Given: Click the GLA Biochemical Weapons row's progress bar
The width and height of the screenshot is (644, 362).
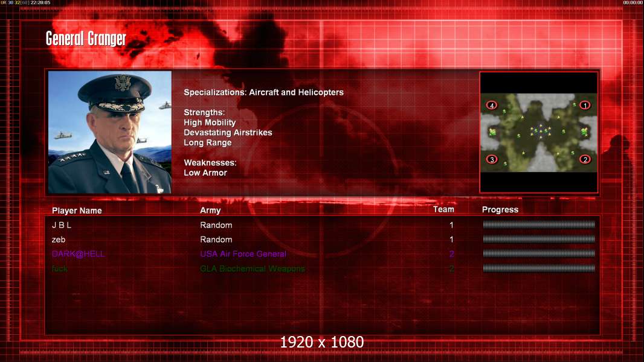Looking at the screenshot, I should [x=539, y=268].
